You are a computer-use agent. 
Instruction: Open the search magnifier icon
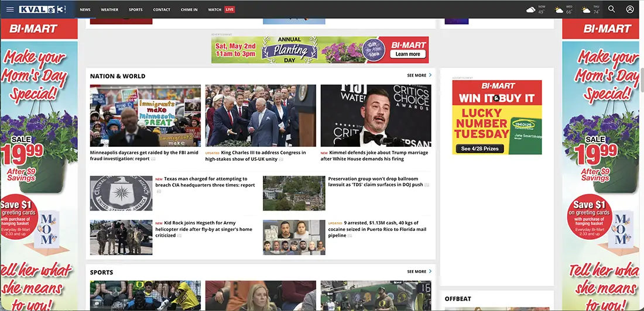[x=612, y=9]
